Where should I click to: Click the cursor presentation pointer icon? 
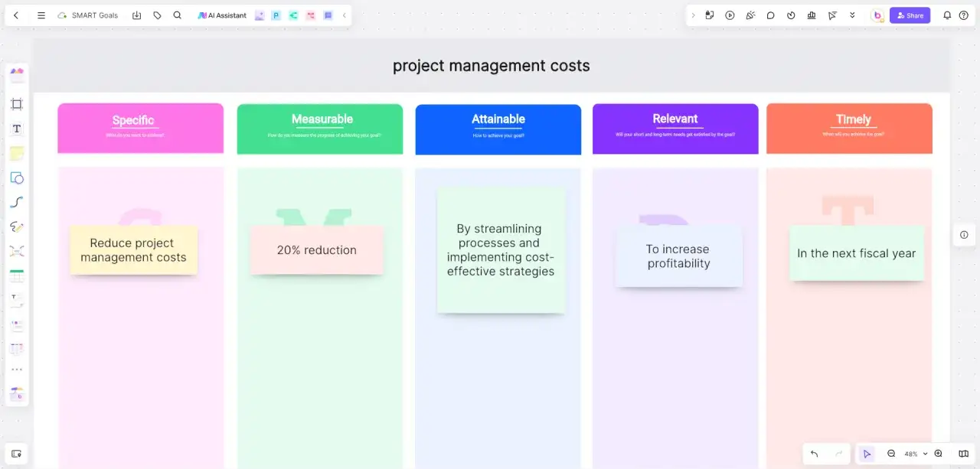click(832, 15)
